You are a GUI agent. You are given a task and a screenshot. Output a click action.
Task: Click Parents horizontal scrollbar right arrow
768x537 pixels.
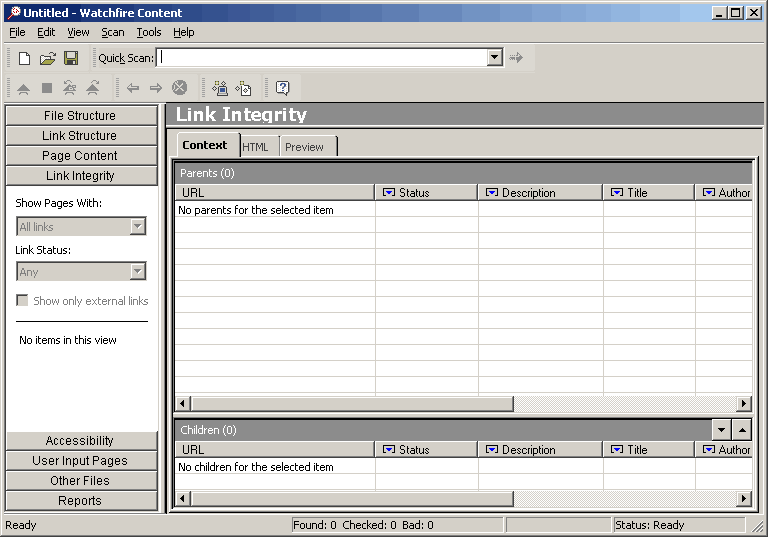click(744, 404)
